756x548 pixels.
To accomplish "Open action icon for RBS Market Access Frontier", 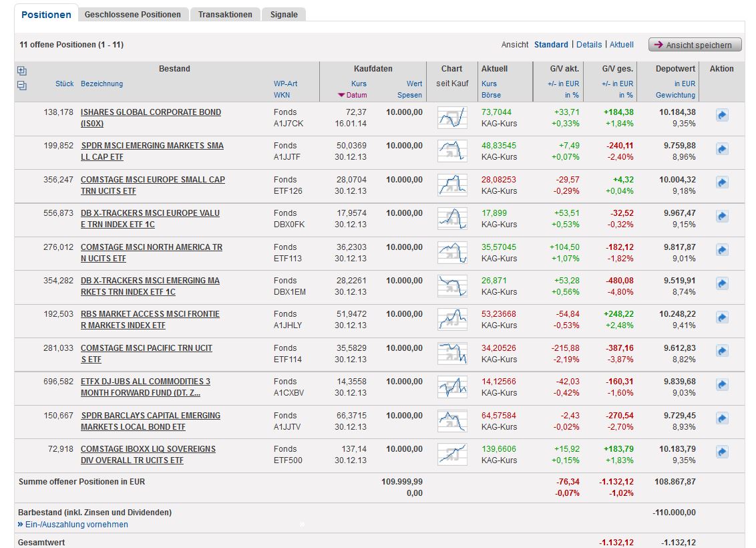I will [722, 317].
